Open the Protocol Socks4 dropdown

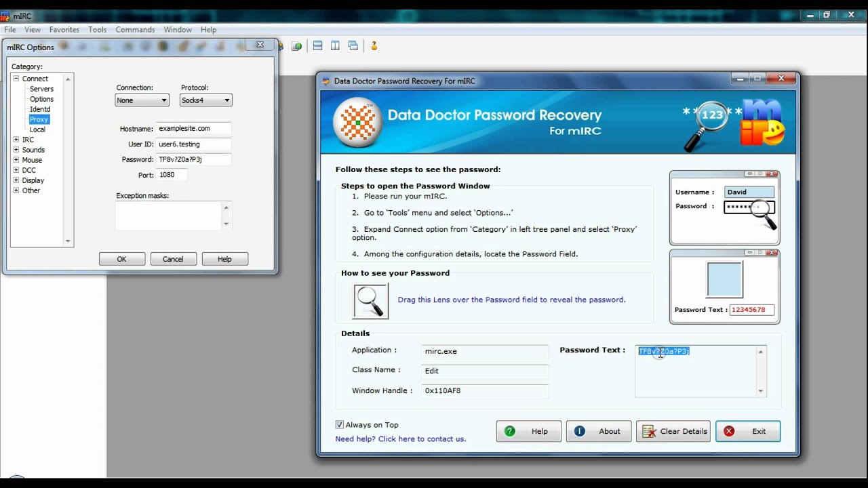click(x=206, y=100)
